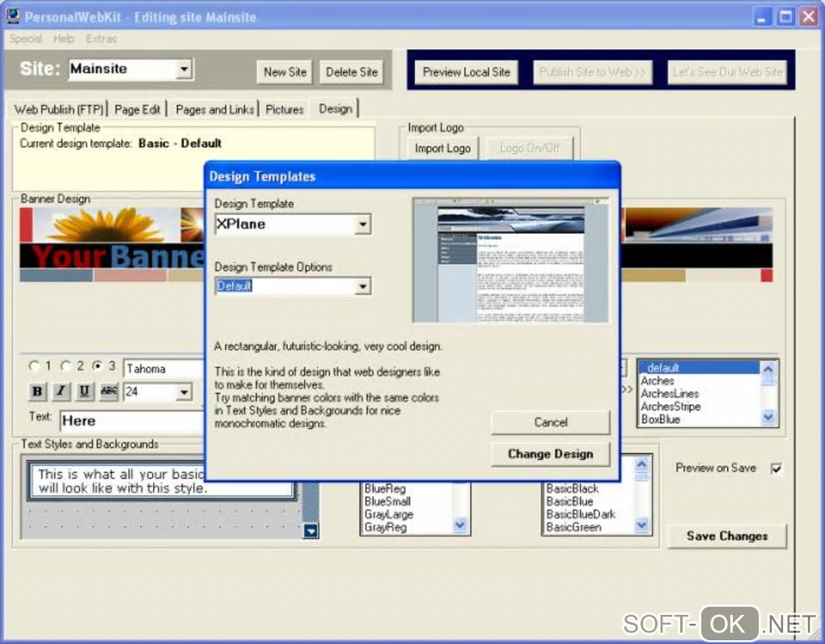The image size is (825, 644).
Task: Select Arches in banner design list
Action: point(699,380)
